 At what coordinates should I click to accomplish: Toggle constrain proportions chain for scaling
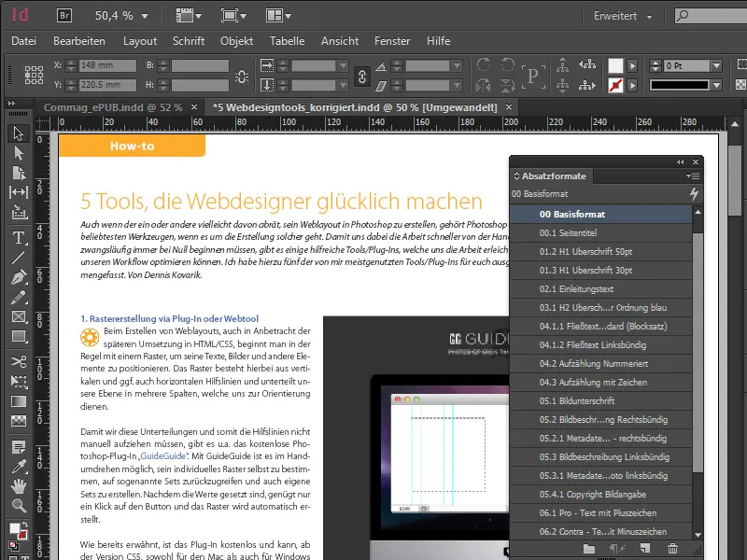point(361,76)
